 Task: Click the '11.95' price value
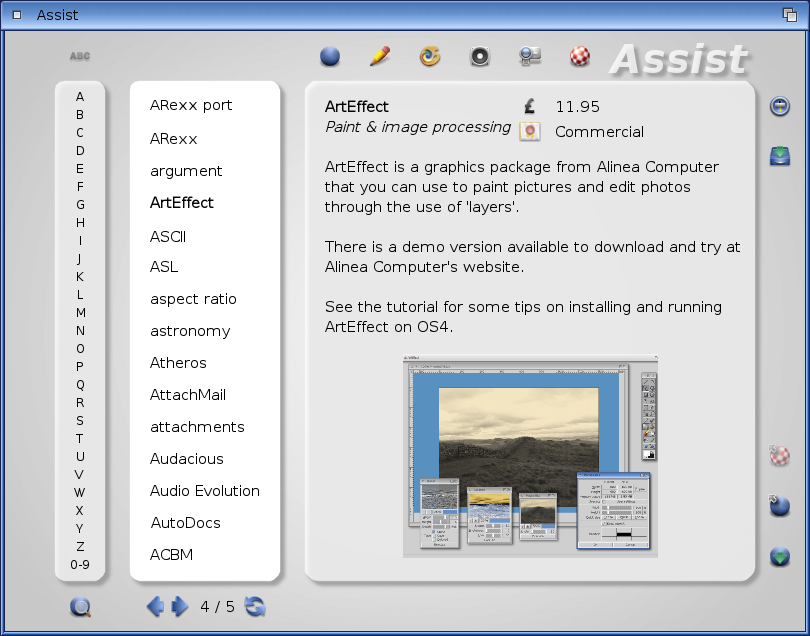click(578, 107)
